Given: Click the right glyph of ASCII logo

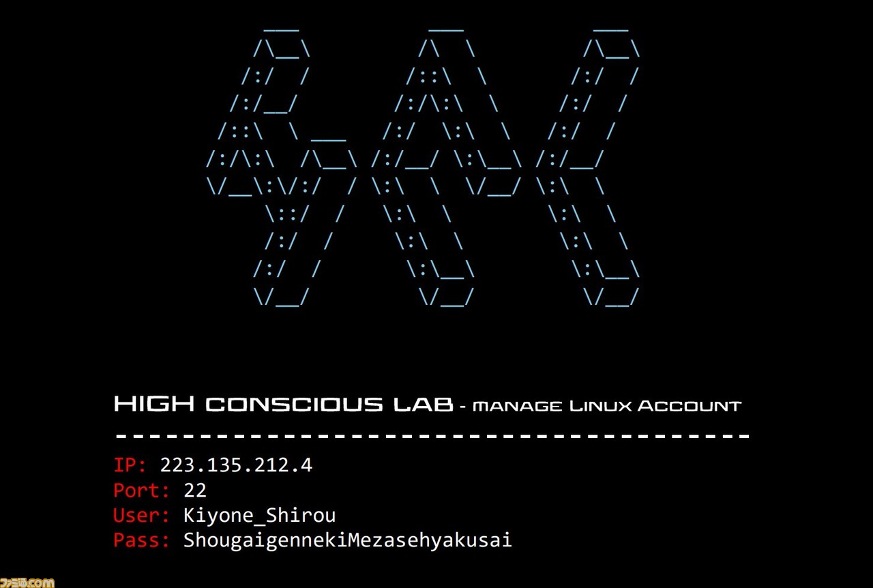Looking at the screenshot, I should tap(588, 167).
